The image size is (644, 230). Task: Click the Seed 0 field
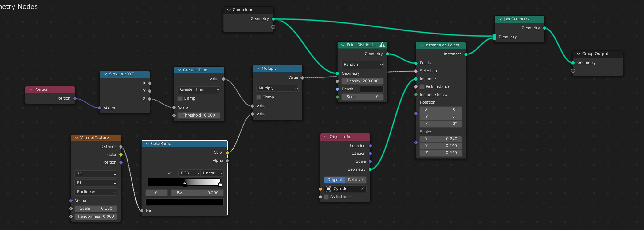pos(362,97)
